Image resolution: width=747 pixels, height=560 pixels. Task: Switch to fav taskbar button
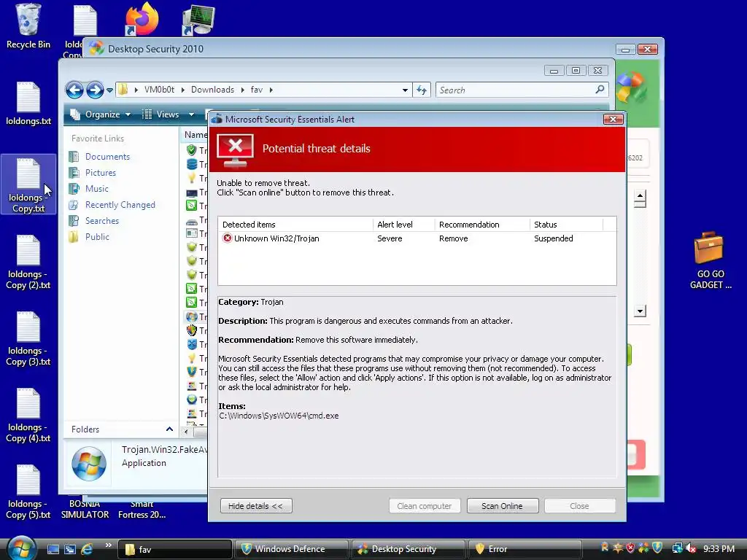click(174, 549)
